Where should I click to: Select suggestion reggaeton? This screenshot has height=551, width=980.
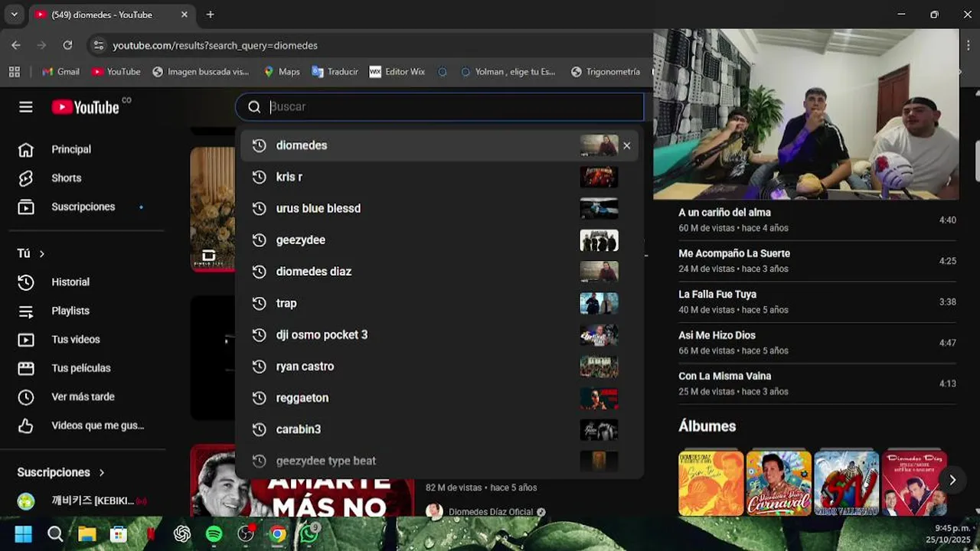pyautogui.click(x=441, y=398)
